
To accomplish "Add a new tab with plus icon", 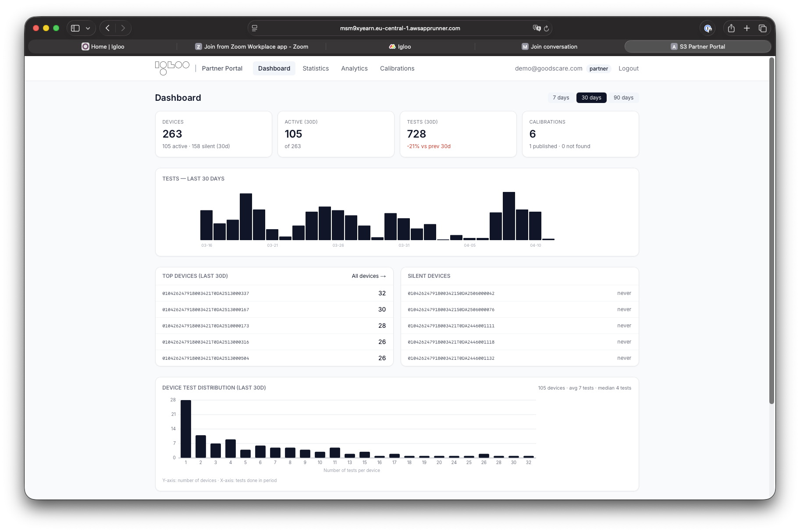I will tap(747, 28).
